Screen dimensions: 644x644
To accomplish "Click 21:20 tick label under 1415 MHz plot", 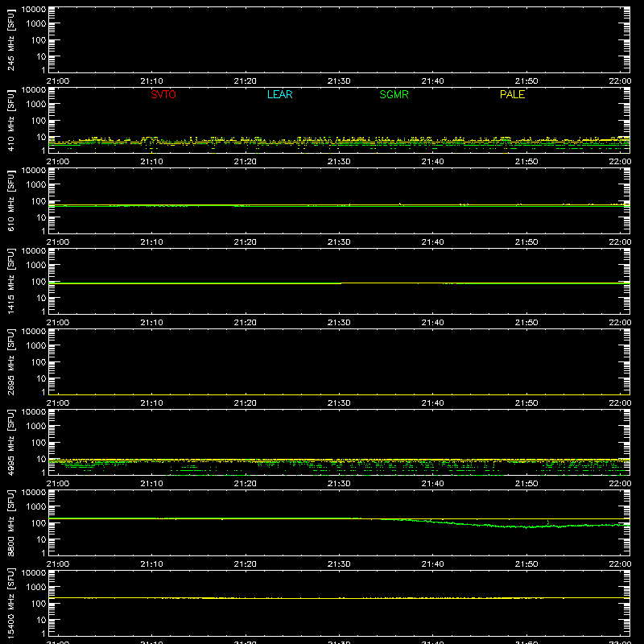I will tap(246, 323).
